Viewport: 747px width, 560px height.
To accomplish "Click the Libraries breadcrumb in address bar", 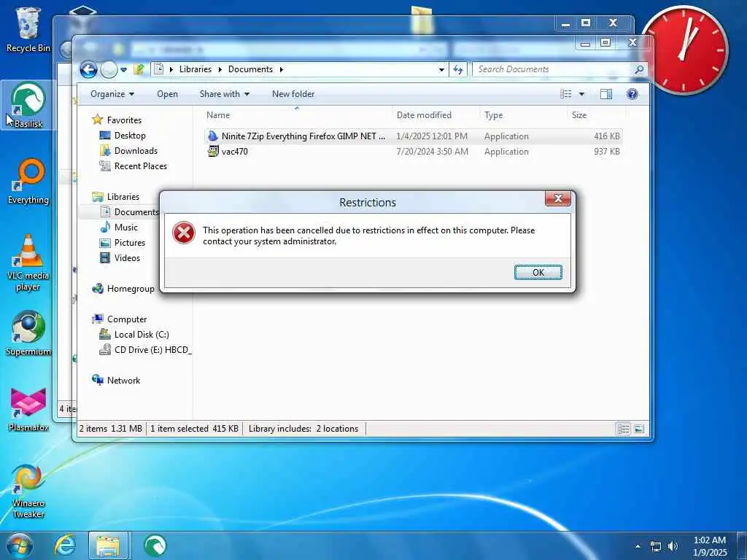I will click(x=196, y=69).
